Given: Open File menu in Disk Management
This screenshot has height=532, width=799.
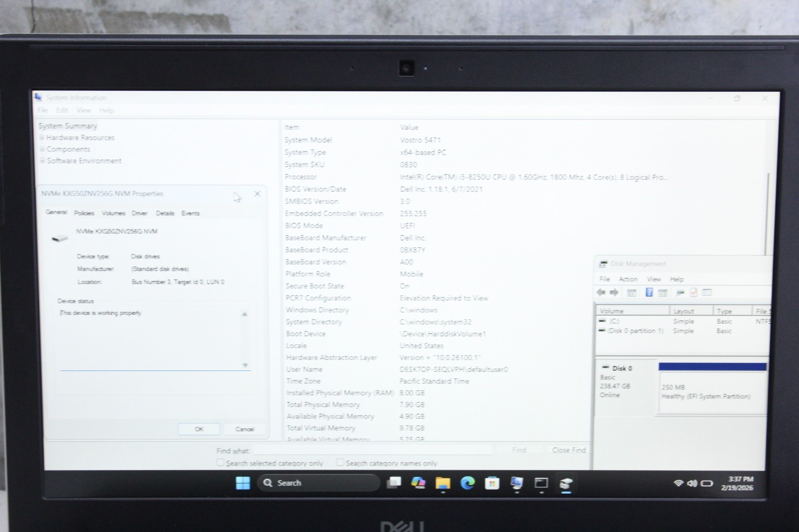Looking at the screenshot, I should (x=605, y=279).
